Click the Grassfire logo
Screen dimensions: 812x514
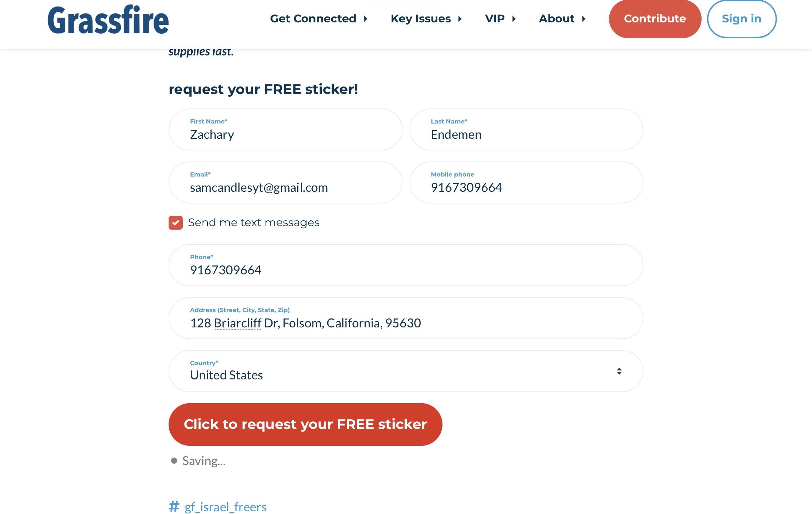pos(108,20)
